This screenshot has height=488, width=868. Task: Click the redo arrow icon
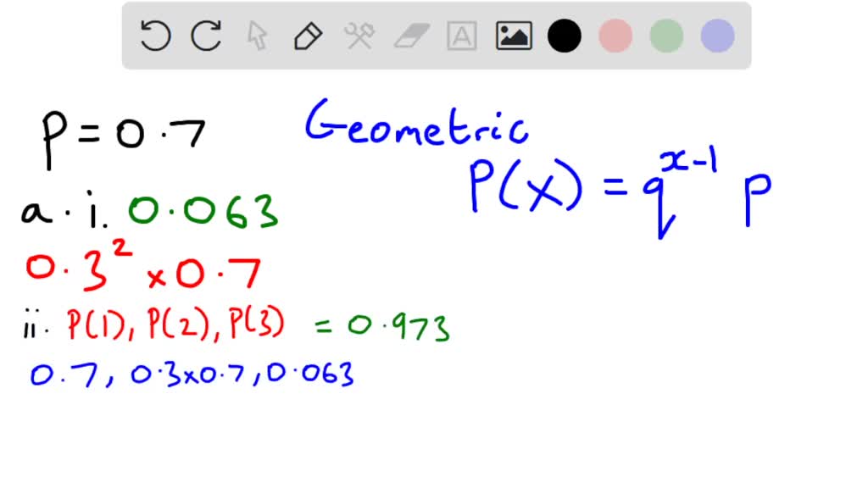206,36
